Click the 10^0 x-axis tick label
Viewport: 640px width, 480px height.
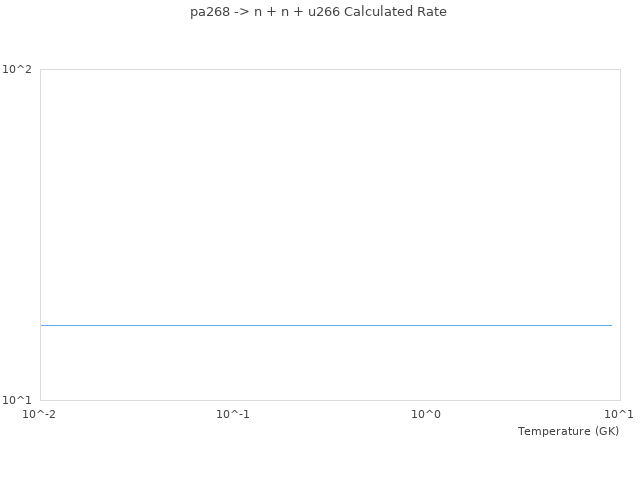[427, 414]
